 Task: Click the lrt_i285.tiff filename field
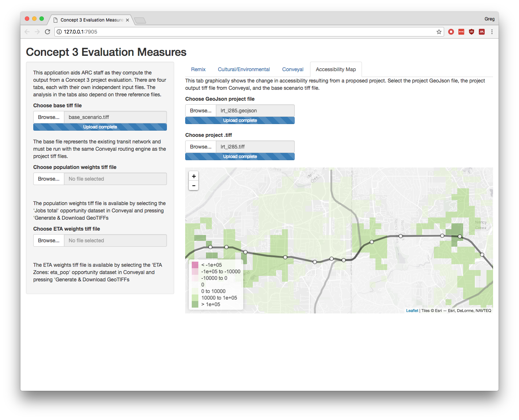[x=255, y=147]
